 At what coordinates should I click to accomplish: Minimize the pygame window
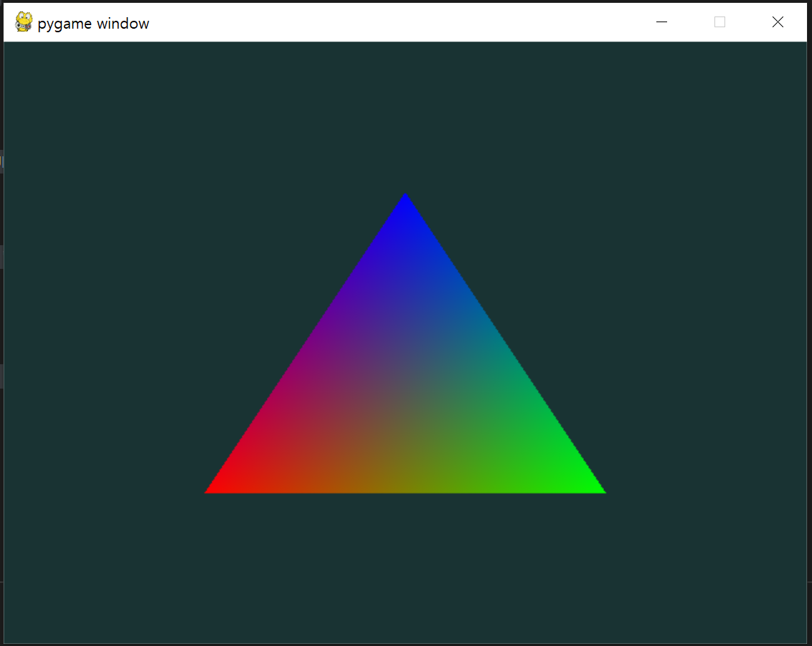point(661,22)
